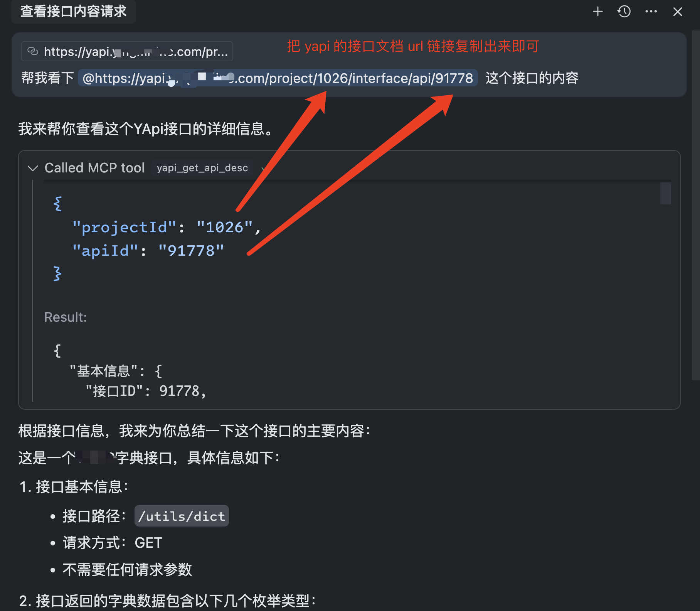Toggle the MCP tool call disclosure arrow

[x=32, y=167]
